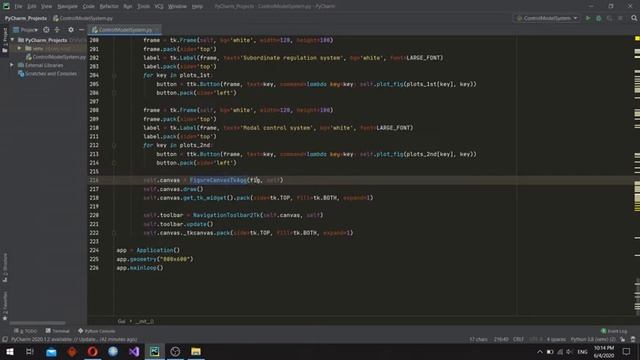The height and width of the screenshot is (360, 640).
Task: Expand External Libraries node
Action: click(12, 65)
